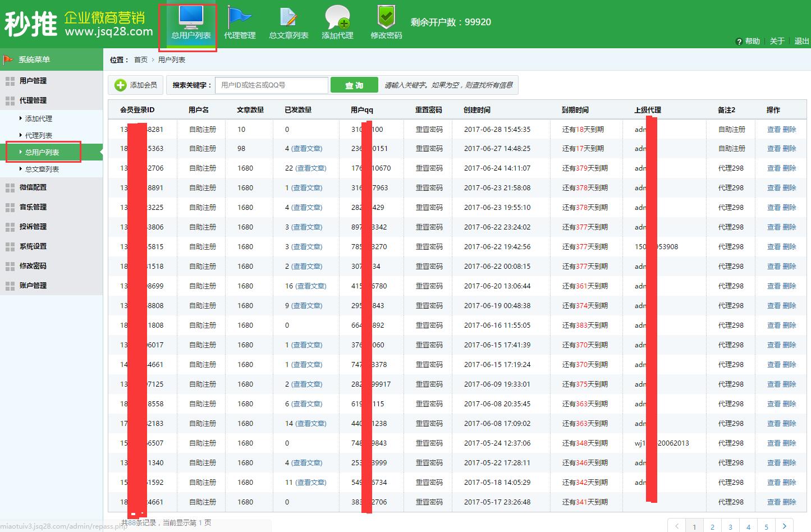Screen dimensions: 811x532
Task: Open 总文章列表 document icon in top toolbar
Action: pos(288,17)
